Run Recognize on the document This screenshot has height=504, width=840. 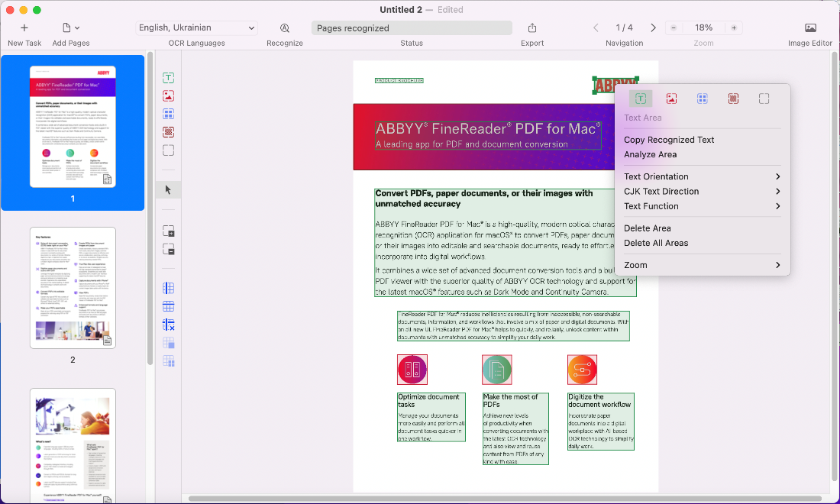[285, 27]
